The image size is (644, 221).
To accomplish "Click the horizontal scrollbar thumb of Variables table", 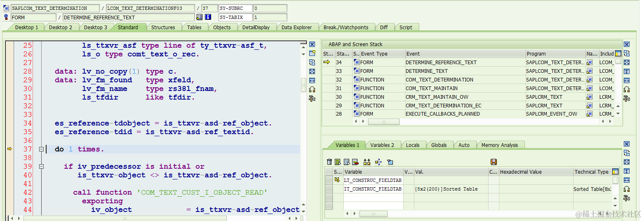I will (x=373, y=214).
